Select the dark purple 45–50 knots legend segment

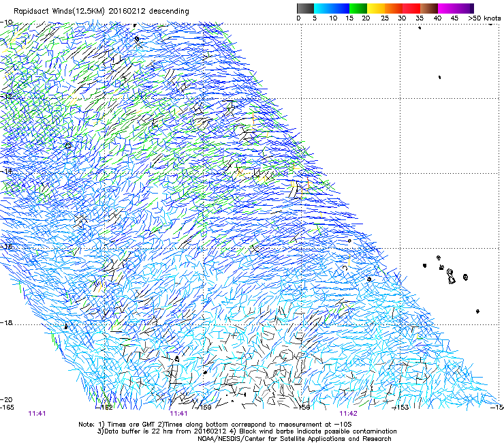pos(464,8)
